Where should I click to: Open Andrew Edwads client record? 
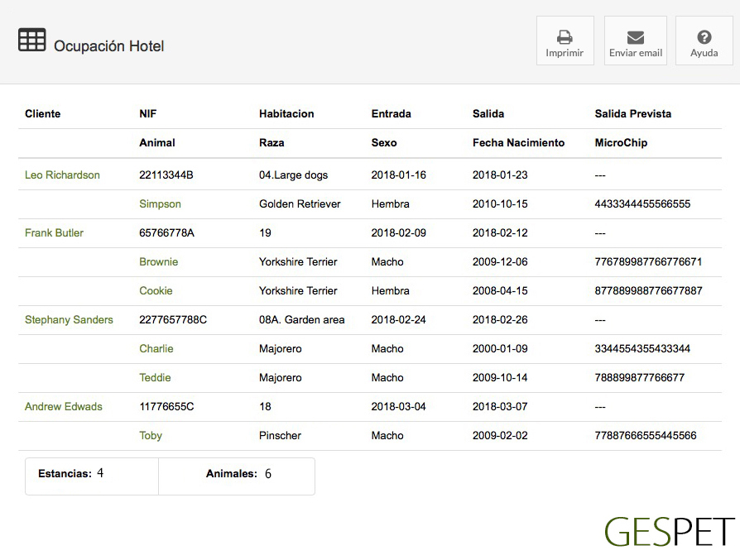click(64, 407)
